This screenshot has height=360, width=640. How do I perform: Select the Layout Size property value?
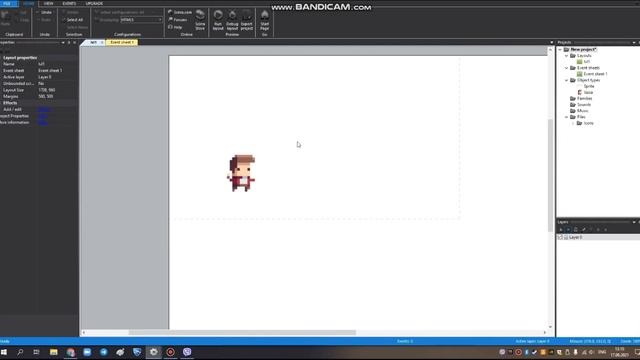point(57,90)
